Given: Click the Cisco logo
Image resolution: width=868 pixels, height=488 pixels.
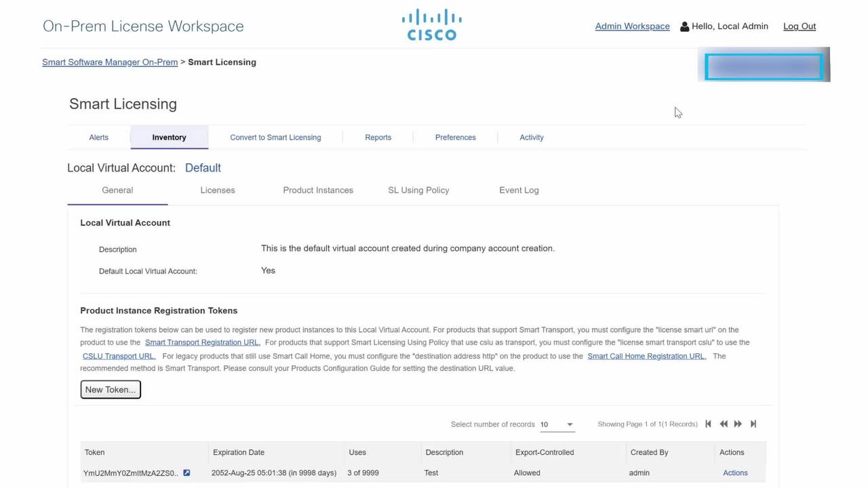Looking at the screenshot, I should (x=432, y=25).
